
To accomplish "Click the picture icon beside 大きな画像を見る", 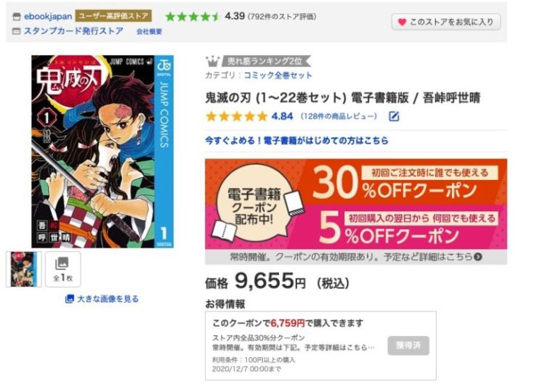I will coord(70,298).
